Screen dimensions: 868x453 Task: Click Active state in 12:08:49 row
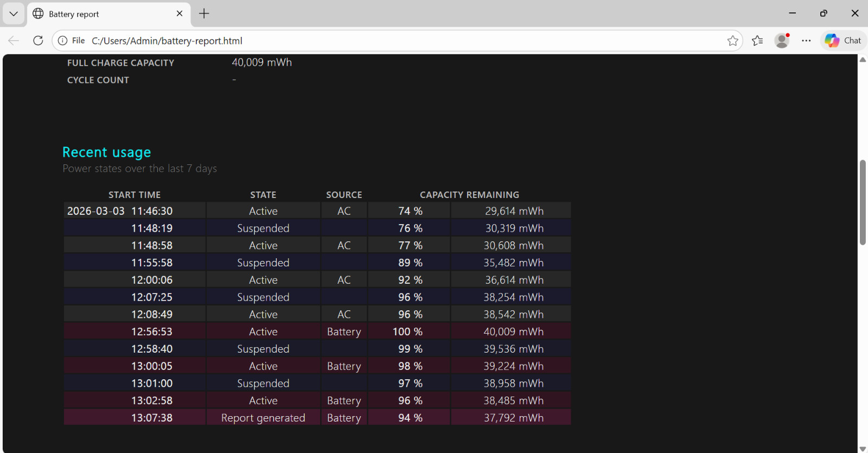[263, 315]
